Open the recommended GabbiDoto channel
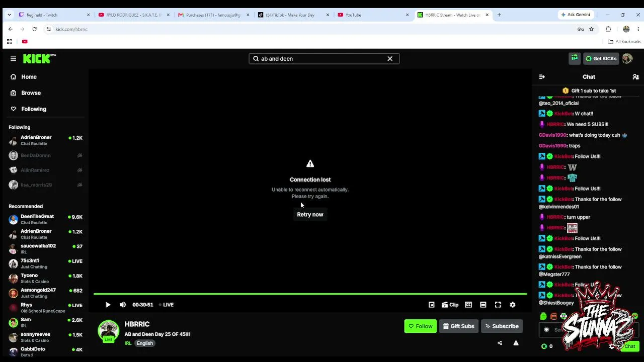 click(45, 351)
